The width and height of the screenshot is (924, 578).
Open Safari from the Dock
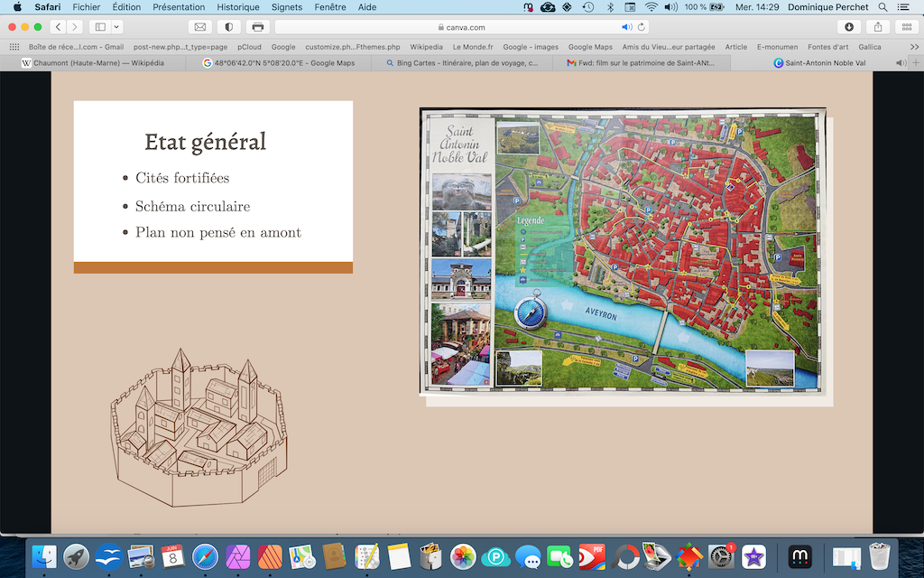coord(205,556)
